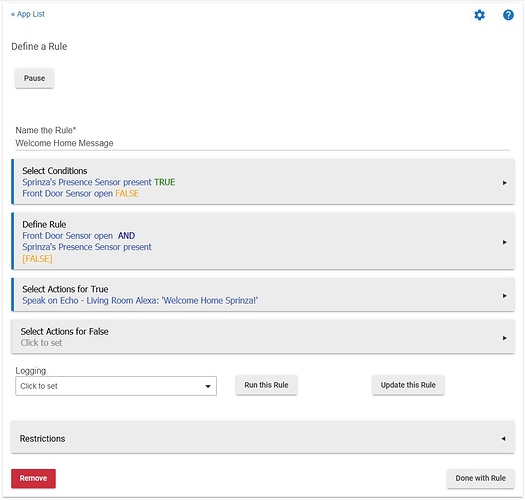This screenshot has width=525, height=500.
Task: Select the Restrictions header text
Action: tap(42, 439)
